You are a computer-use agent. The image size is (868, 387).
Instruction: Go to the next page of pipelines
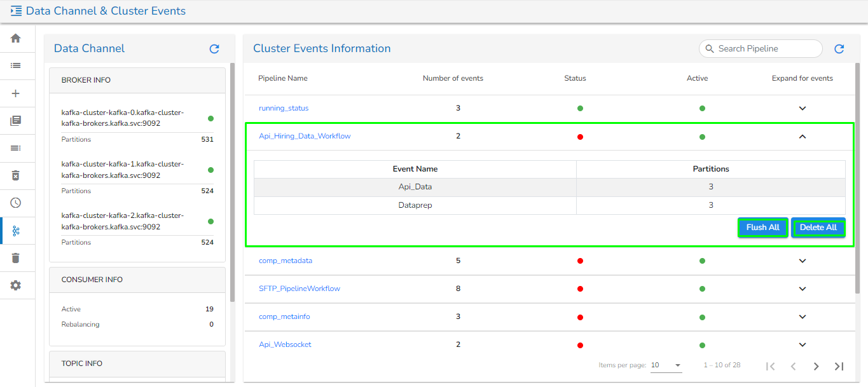816,366
